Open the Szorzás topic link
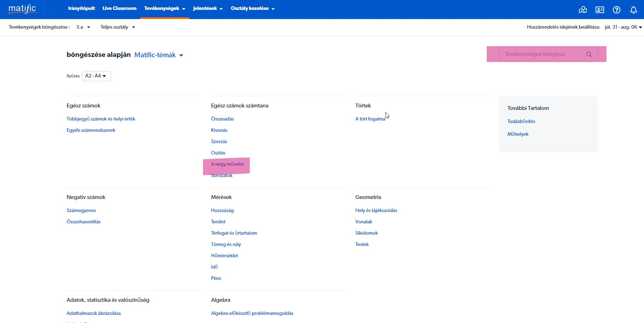 coord(219,142)
